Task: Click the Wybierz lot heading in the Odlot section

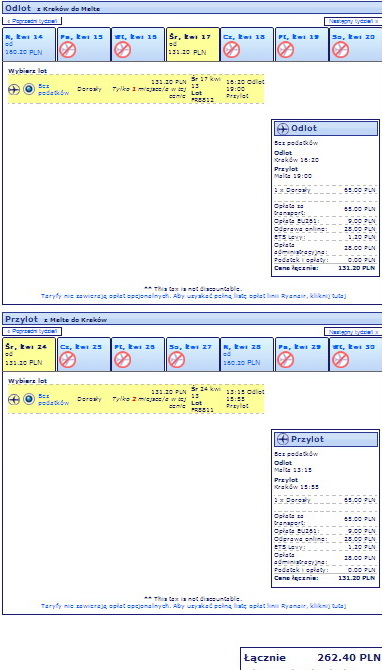Action: (27, 71)
